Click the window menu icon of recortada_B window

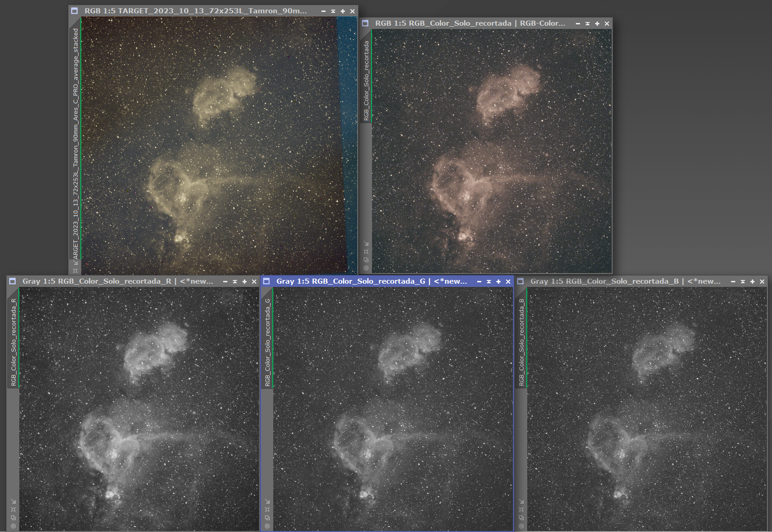click(x=520, y=281)
